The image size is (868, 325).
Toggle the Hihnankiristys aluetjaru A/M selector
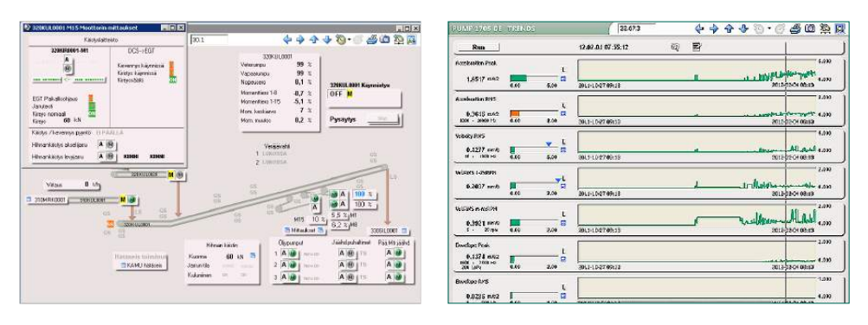coord(106,145)
